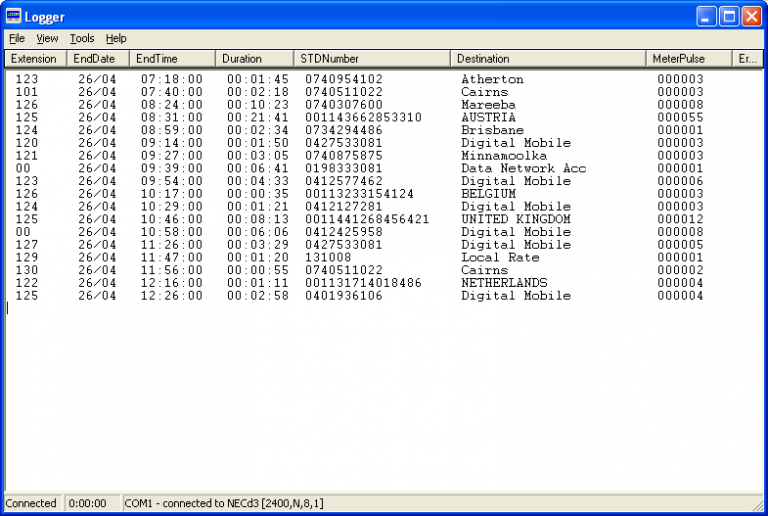Click the truncated Er... column header
The height and width of the screenshot is (516, 768).
click(748, 59)
